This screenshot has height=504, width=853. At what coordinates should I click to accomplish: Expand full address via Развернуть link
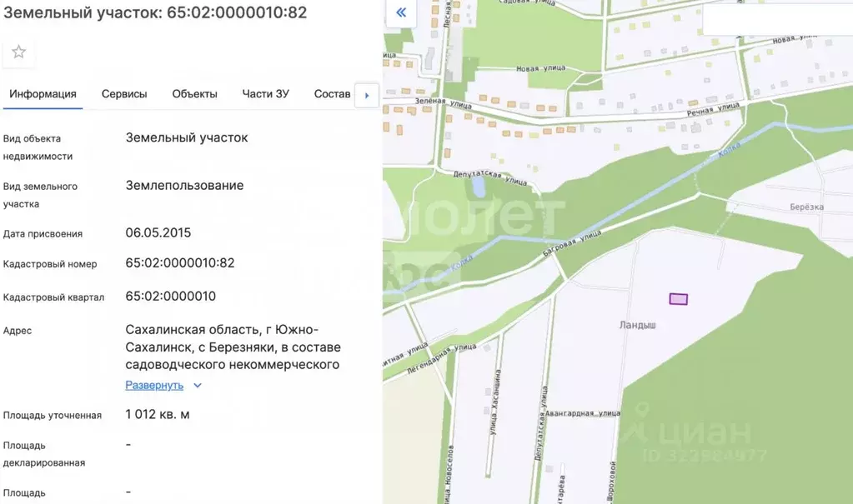pyautogui.click(x=154, y=385)
